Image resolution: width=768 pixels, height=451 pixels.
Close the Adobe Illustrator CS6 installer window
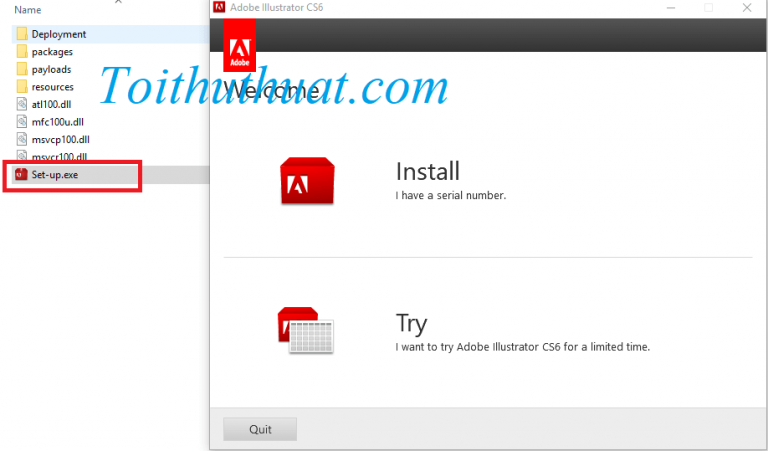click(747, 8)
